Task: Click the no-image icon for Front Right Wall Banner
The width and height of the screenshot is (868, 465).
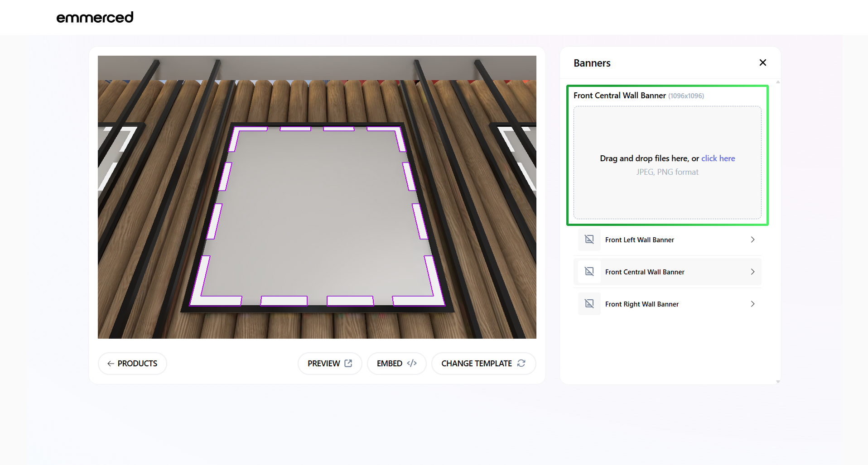Action: point(589,304)
